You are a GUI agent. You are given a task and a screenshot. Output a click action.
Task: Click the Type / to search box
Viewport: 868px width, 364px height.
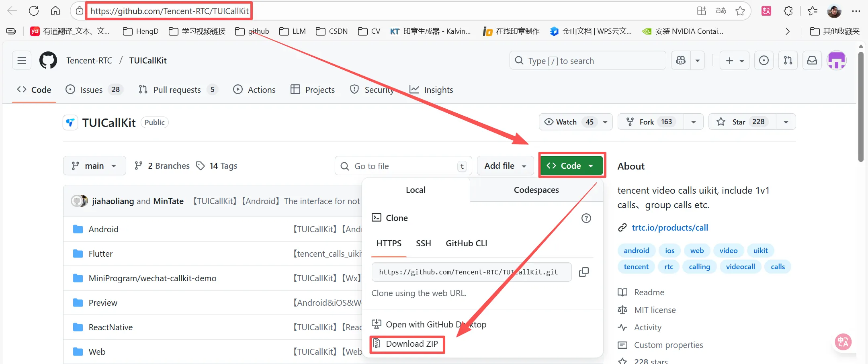(x=588, y=61)
